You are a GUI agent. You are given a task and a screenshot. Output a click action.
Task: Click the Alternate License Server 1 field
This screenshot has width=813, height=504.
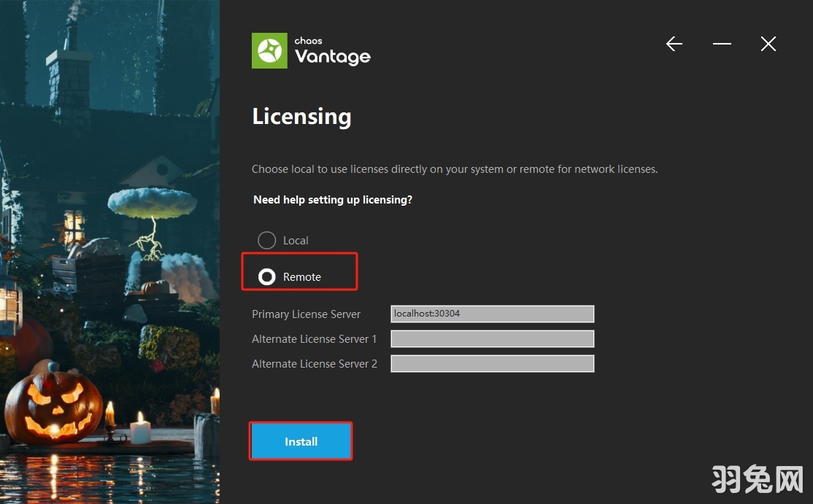pos(492,338)
